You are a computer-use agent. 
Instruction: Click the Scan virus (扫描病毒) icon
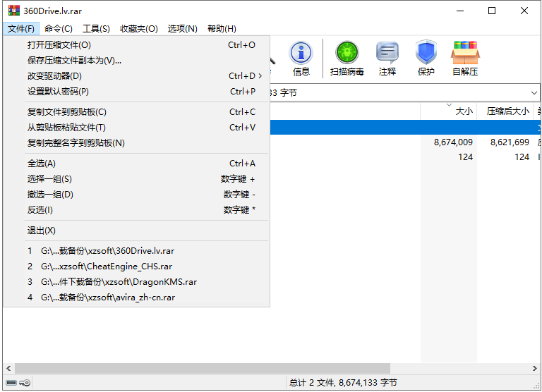point(347,59)
